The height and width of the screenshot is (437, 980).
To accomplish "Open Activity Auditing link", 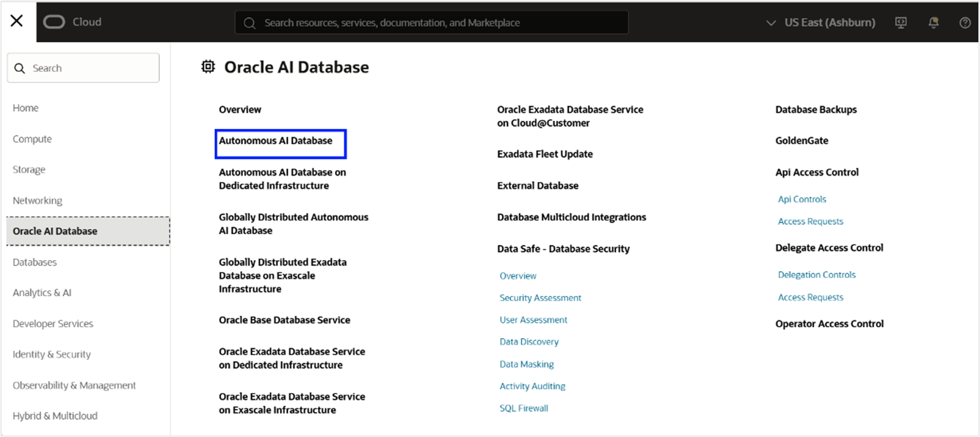I will click(x=532, y=386).
